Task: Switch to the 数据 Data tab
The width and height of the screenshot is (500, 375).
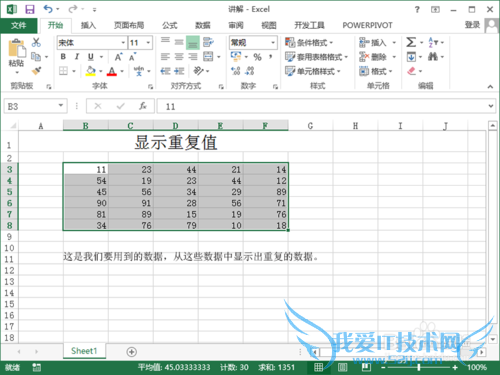Action: click(x=203, y=25)
